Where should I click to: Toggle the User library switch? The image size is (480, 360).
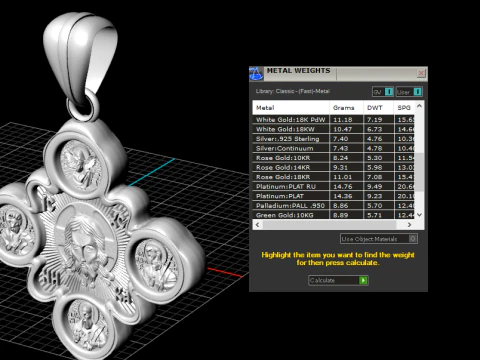tap(409, 92)
